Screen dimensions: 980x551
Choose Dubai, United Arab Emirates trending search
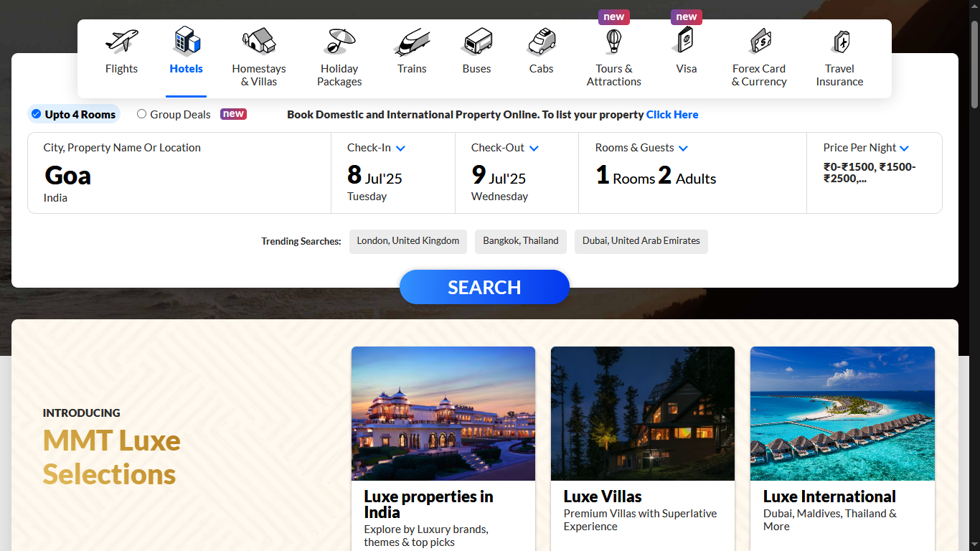tap(641, 242)
